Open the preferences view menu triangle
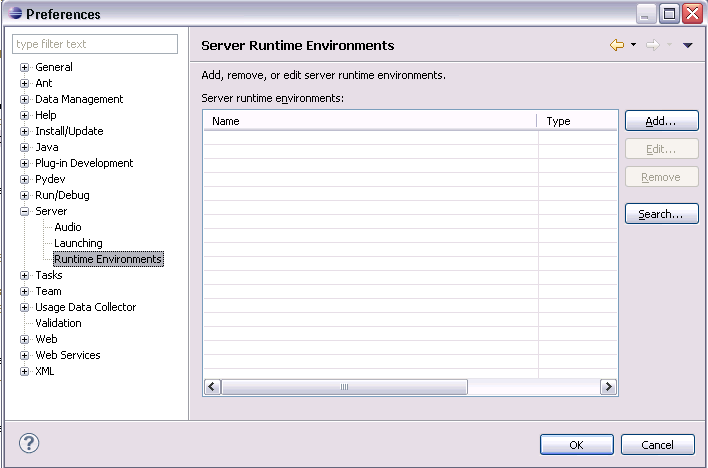 688,46
